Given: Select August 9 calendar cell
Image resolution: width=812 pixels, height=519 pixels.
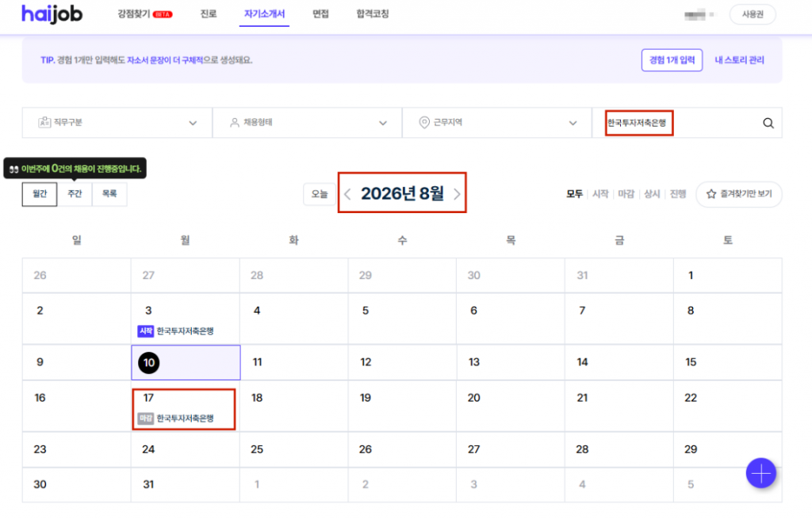Looking at the screenshot, I should [x=77, y=362].
